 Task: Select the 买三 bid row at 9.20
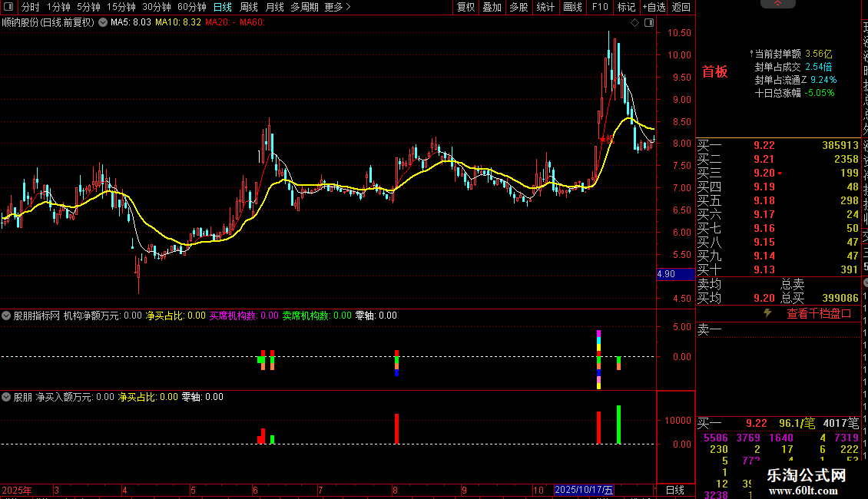(778, 173)
